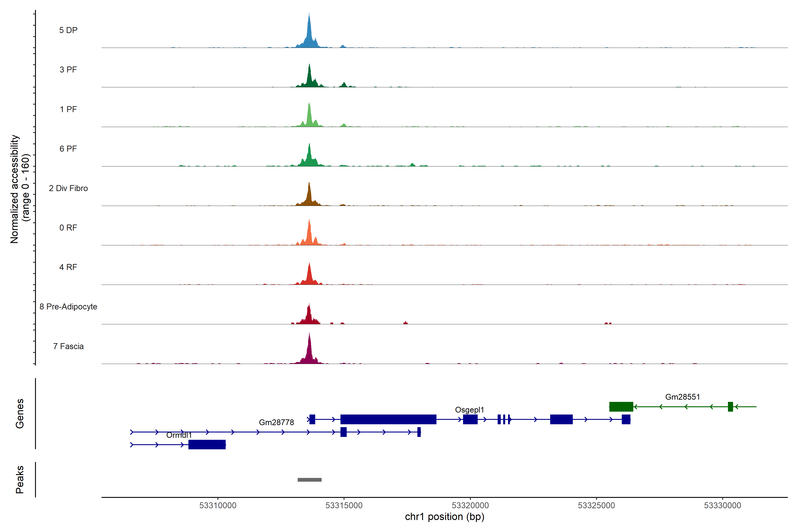Viewport: 798px width, 532px height.
Task: Click the Genes panel label
Action: coord(20,413)
